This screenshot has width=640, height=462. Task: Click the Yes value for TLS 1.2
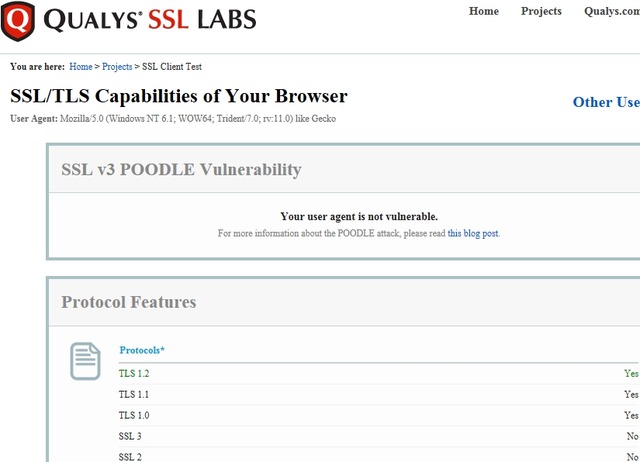[x=631, y=373]
